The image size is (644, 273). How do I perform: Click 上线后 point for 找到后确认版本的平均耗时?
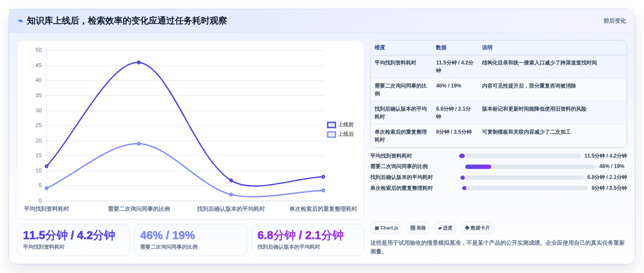[231, 195]
